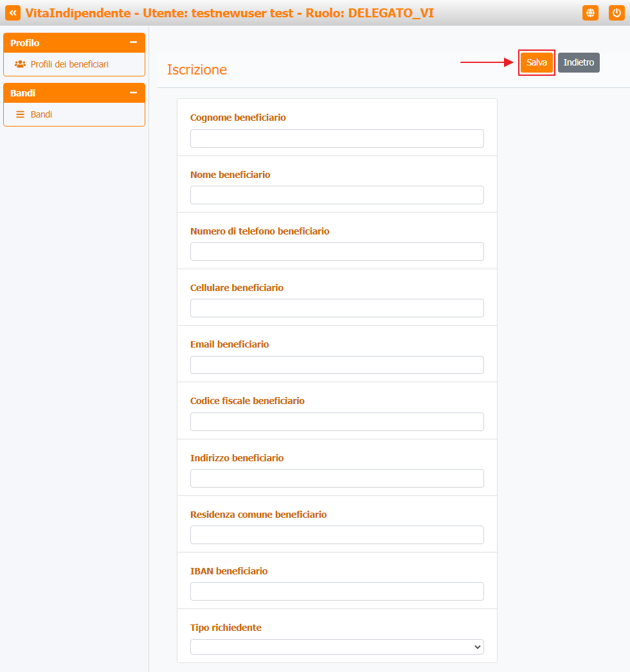Click the Iscrizione page heading
The width and height of the screenshot is (630, 672).
pos(197,69)
